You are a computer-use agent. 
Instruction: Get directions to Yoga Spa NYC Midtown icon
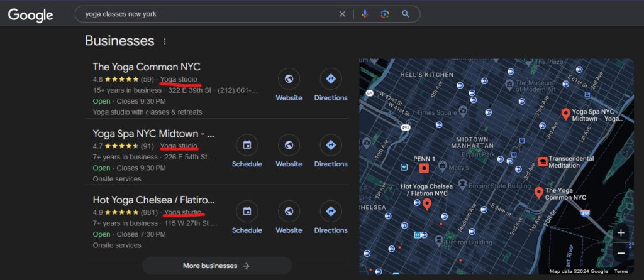tap(331, 145)
